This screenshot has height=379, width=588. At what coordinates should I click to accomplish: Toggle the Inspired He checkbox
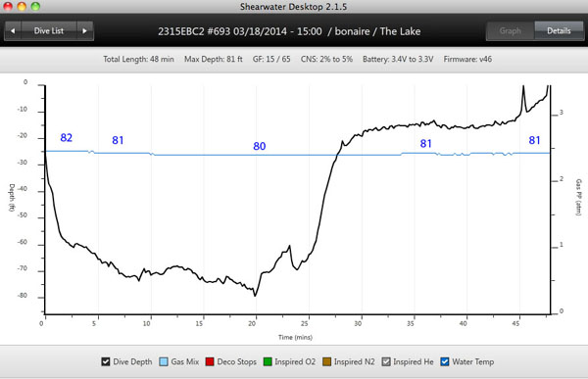pyautogui.click(x=386, y=361)
